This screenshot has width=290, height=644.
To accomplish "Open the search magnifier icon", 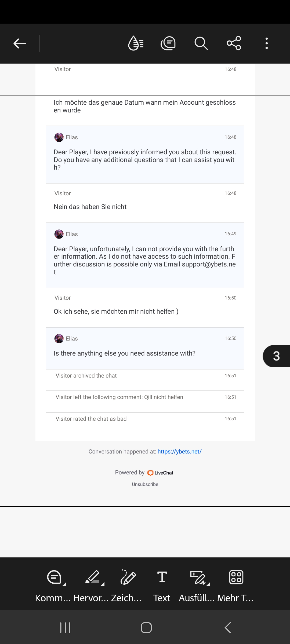I will [x=201, y=43].
